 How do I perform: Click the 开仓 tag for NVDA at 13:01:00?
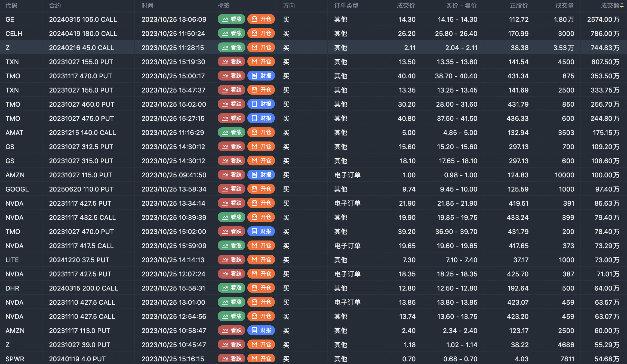tap(261, 302)
